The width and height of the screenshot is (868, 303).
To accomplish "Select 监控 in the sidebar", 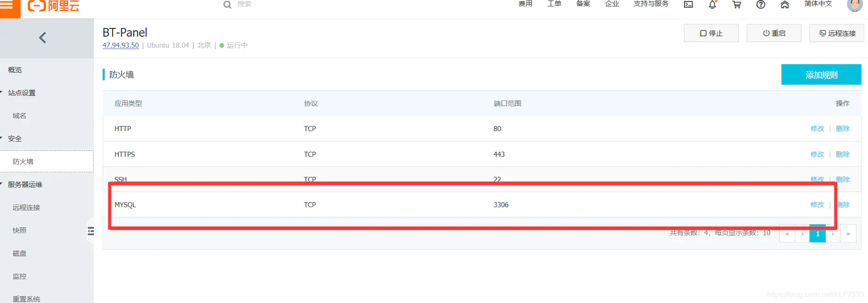I will pos(19,276).
